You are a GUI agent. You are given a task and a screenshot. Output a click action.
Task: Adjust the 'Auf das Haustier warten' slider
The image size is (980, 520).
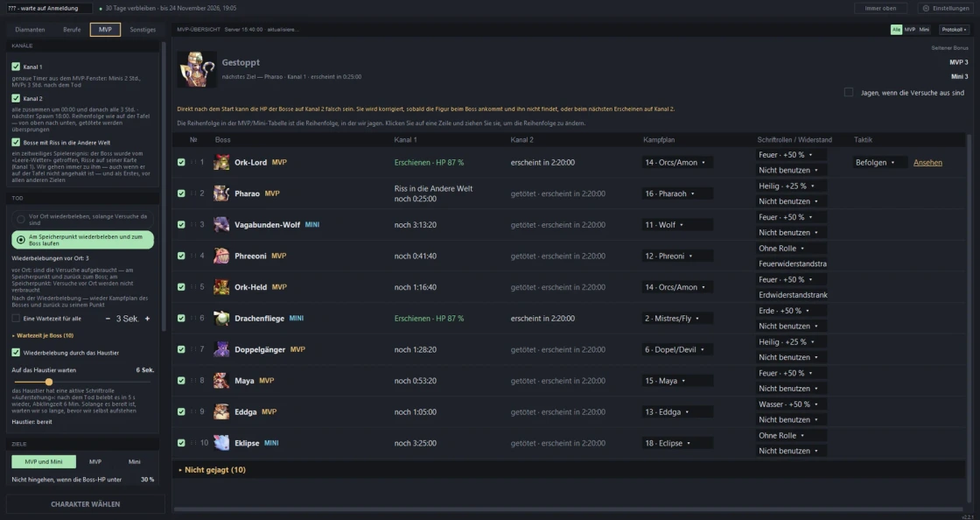(49, 382)
